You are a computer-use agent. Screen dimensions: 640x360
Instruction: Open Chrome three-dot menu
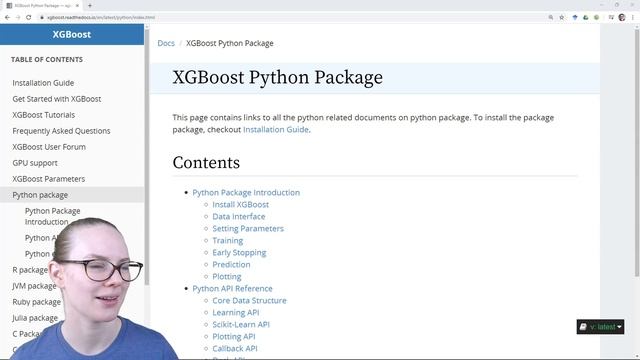click(633, 18)
